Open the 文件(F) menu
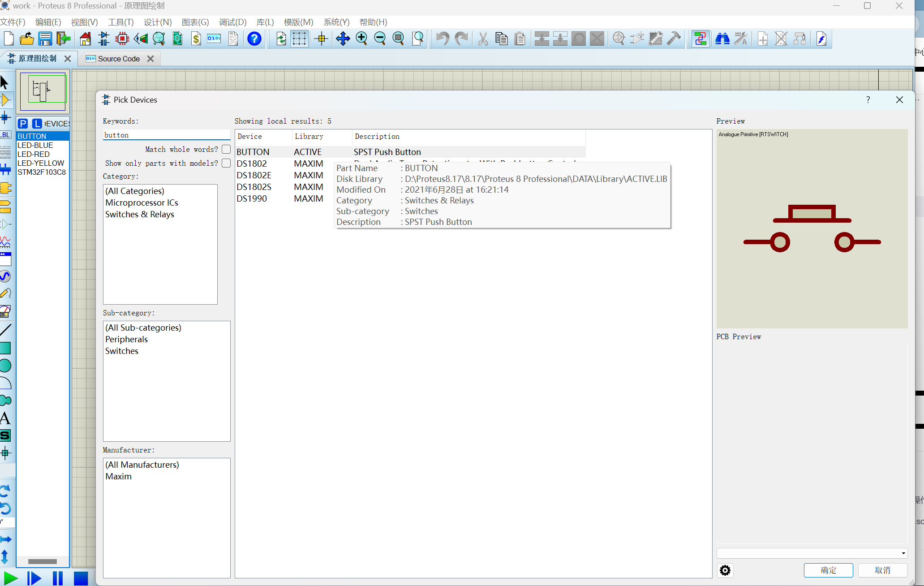This screenshot has width=924, height=586. pyautogui.click(x=13, y=22)
